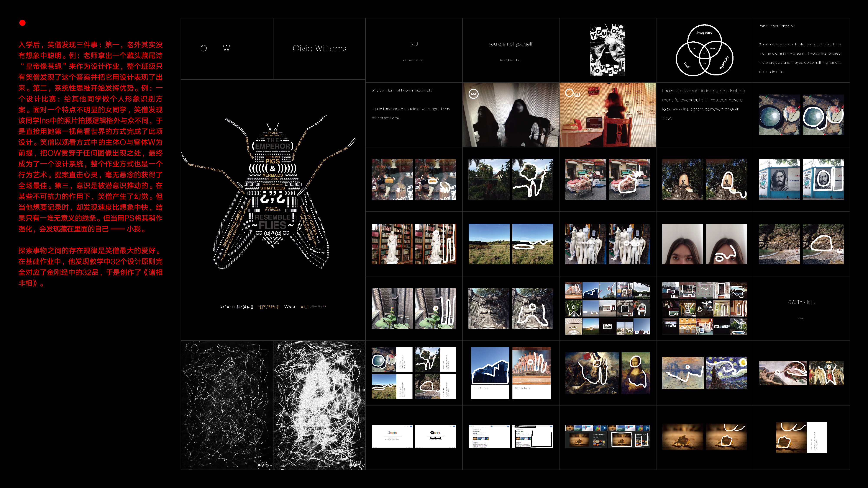Click the symbol string beneath the fly poster

pos(273,307)
